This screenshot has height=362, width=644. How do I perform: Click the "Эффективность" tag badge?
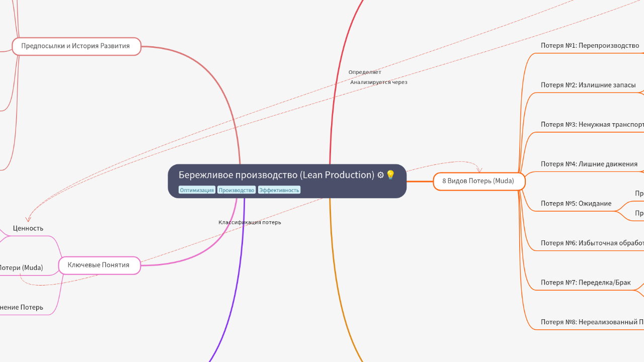click(x=279, y=190)
